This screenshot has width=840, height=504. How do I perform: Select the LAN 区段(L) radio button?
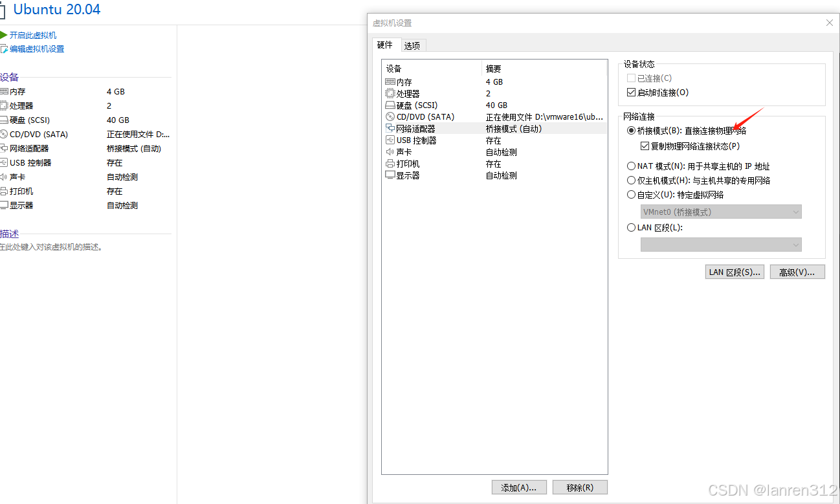(x=632, y=228)
